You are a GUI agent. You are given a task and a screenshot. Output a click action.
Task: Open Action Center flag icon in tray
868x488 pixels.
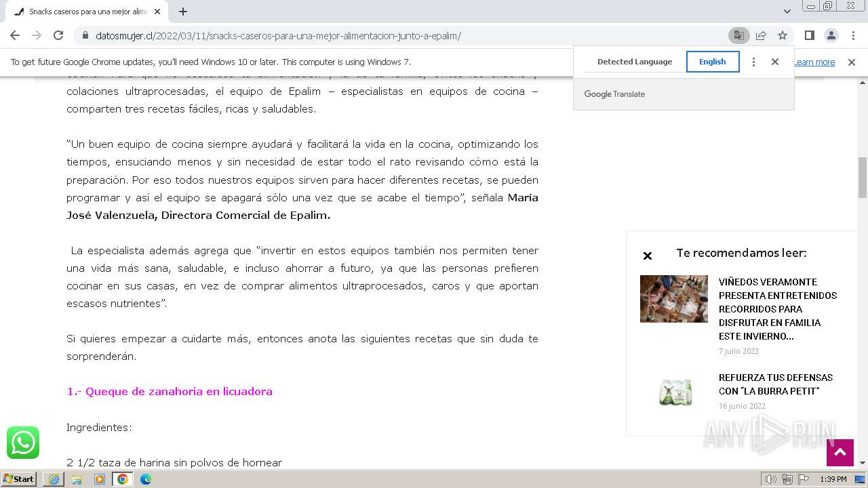(x=803, y=479)
